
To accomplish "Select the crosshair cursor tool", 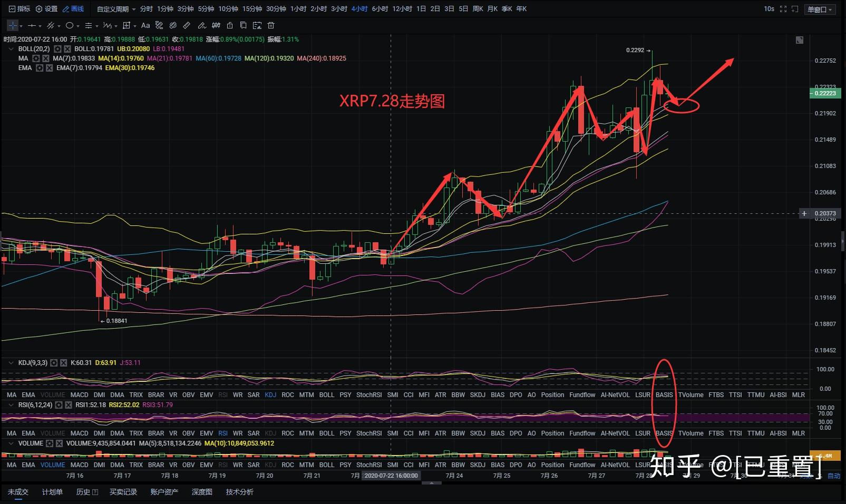I will coord(13,25).
